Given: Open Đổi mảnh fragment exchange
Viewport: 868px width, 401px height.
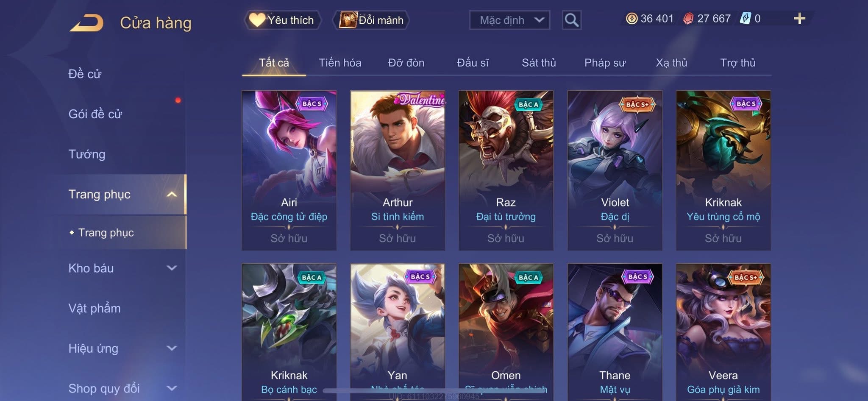Looking at the screenshot, I should 371,20.
